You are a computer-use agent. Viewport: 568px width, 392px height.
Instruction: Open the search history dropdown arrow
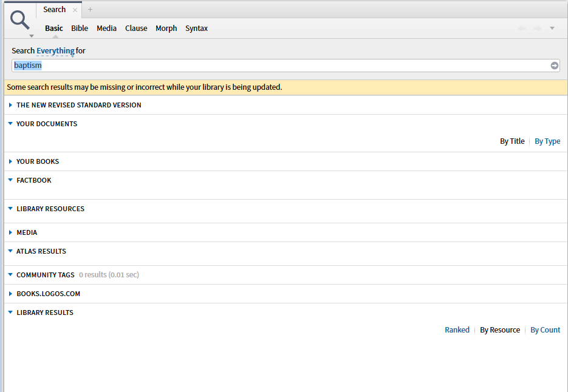click(552, 28)
